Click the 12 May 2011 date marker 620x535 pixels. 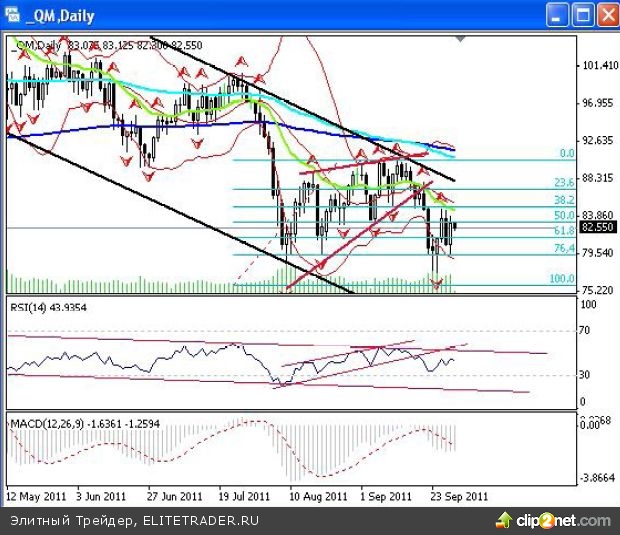point(38,496)
